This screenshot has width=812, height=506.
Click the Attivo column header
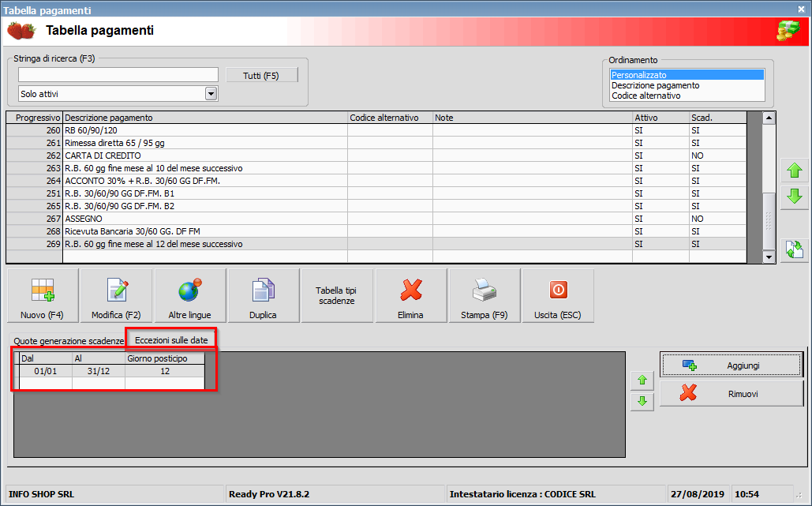click(x=660, y=118)
